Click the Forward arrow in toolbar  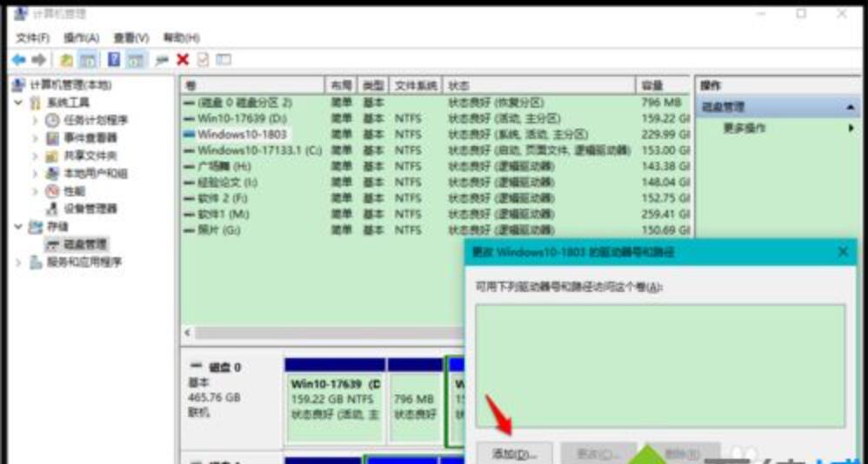click(x=38, y=60)
